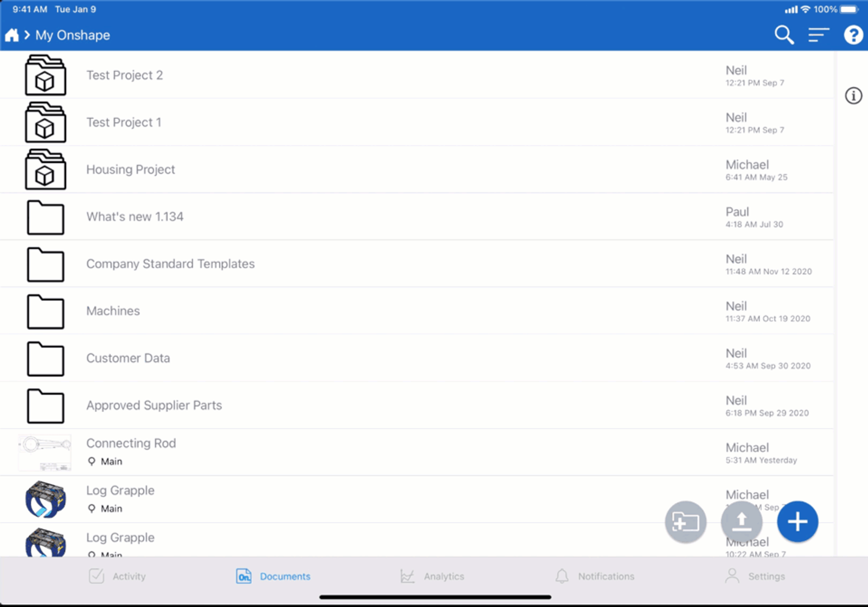The width and height of the screenshot is (868, 607).
Task: Switch to the Activity tab
Action: [118, 576]
